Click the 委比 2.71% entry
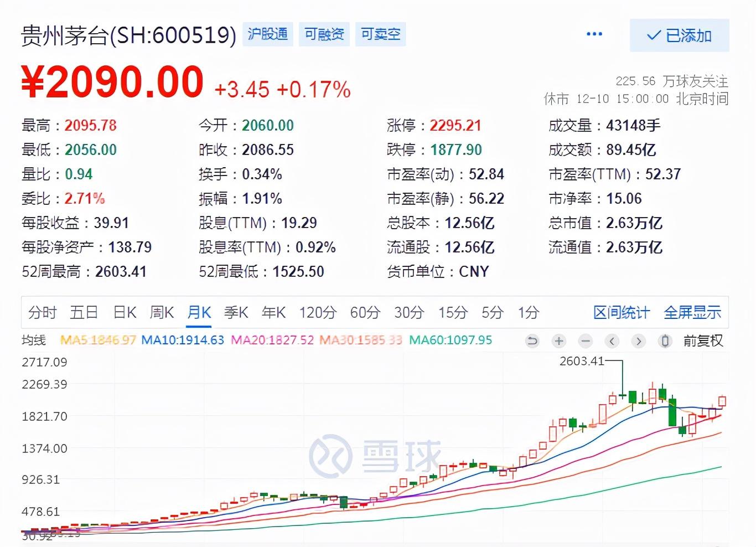Viewport: 756px width, 547px height. pyautogui.click(x=63, y=199)
